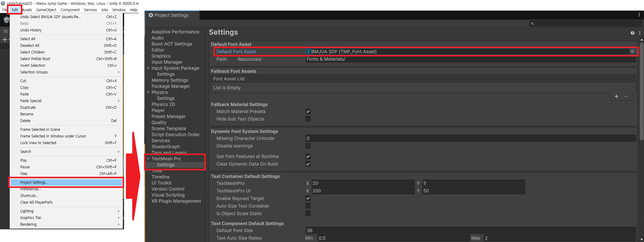The width and height of the screenshot is (644, 242).
Task: Toggle Is Object Scale Static checkbox
Action: click(x=308, y=214)
